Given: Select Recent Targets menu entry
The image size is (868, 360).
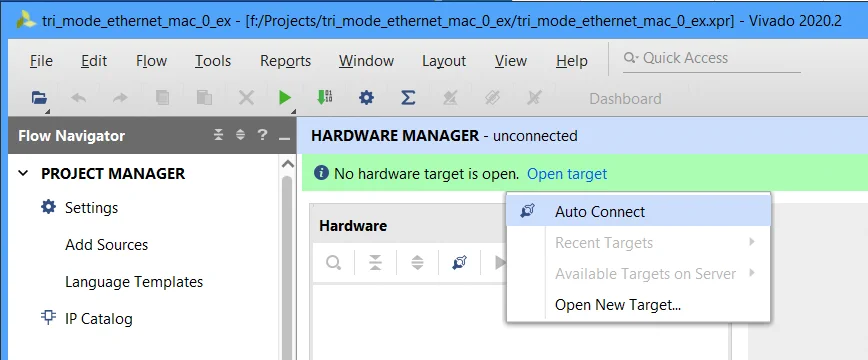Looking at the screenshot, I should [x=638, y=242].
